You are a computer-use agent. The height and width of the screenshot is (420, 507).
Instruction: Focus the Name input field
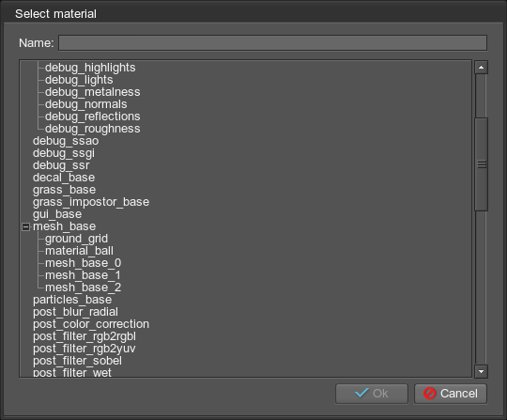(272, 42)
